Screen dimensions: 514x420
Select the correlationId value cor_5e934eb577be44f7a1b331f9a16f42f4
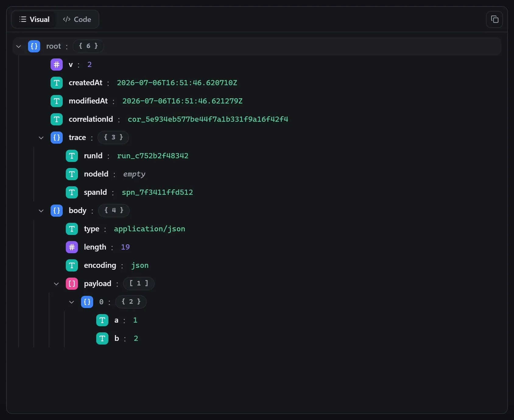tap(208, 119)
